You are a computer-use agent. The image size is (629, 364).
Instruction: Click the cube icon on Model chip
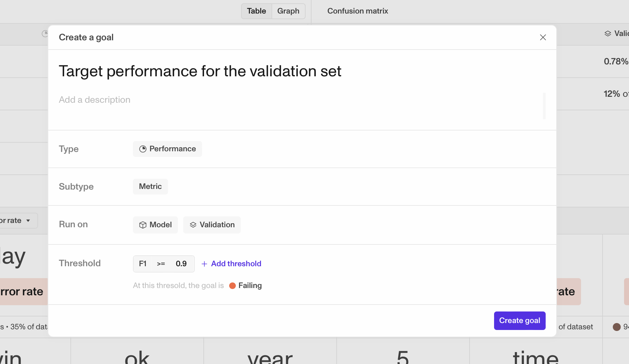coord(143,225)
